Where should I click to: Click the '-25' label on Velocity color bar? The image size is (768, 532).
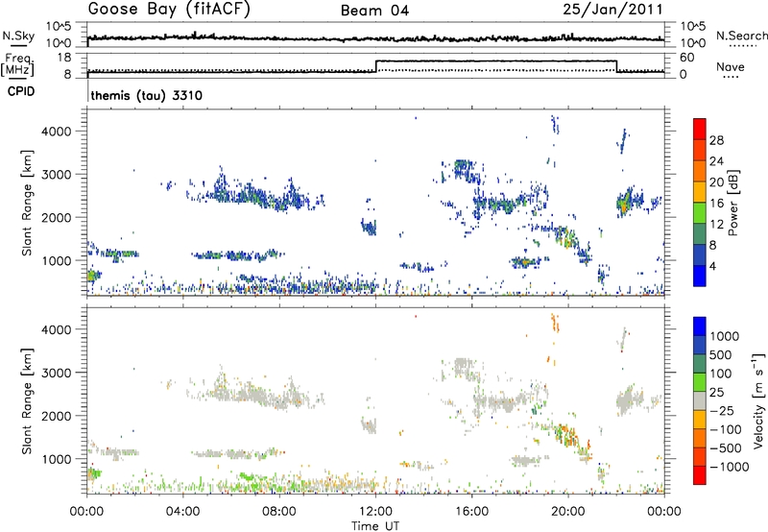tap(722, 410)
